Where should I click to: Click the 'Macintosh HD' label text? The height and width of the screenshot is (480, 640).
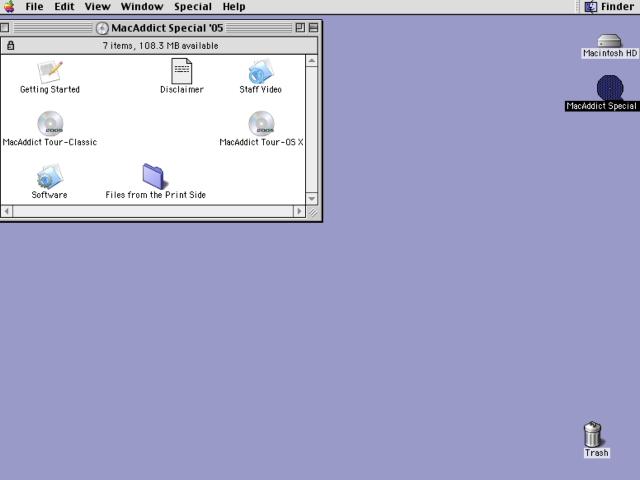(610, 53)
